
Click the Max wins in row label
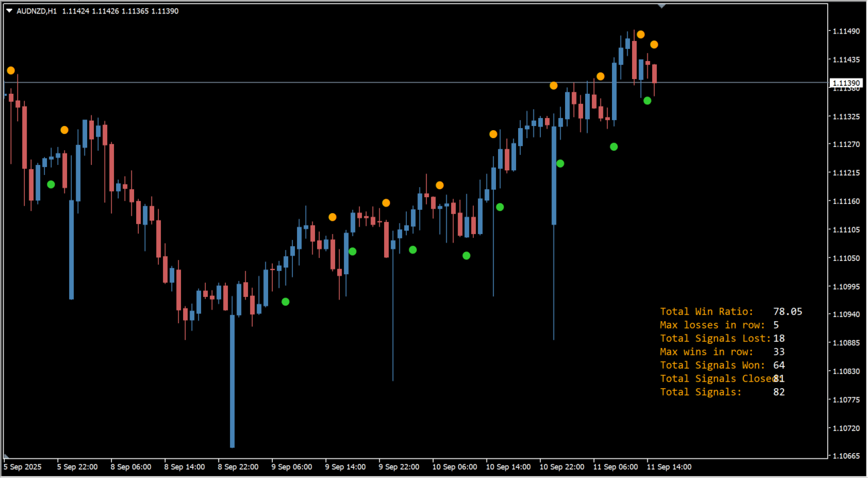pos(706,351)
